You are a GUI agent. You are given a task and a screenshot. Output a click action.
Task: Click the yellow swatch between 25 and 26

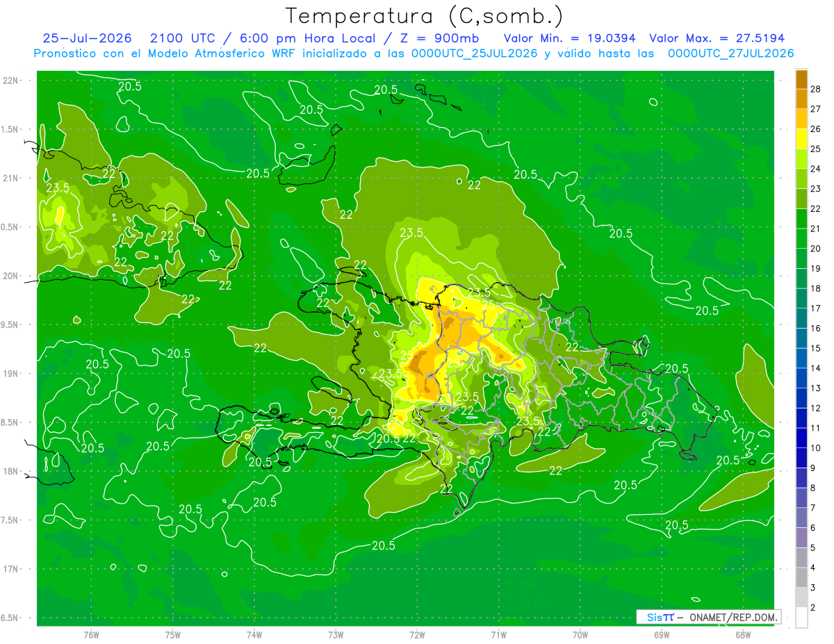pyautogui.click(x=801, y=139)
